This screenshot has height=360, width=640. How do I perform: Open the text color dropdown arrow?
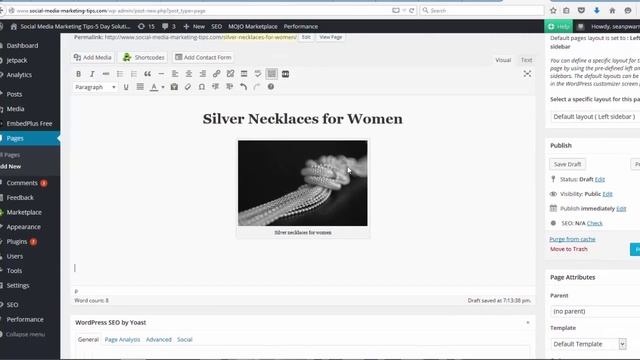pos(163,87)
